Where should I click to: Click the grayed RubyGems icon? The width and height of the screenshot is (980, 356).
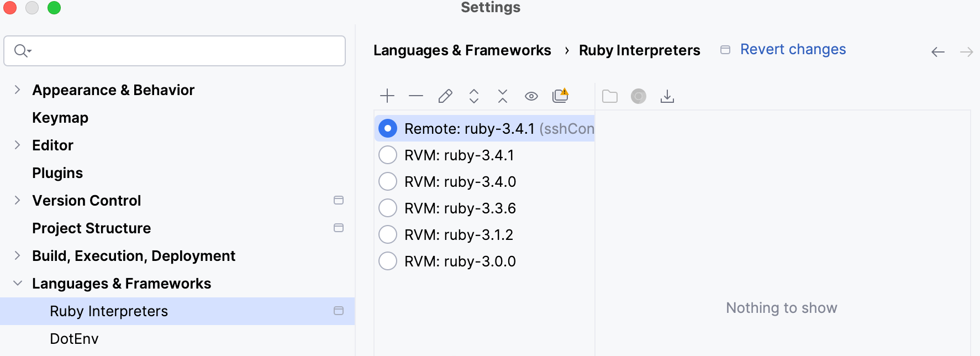[x=638, y=96]
